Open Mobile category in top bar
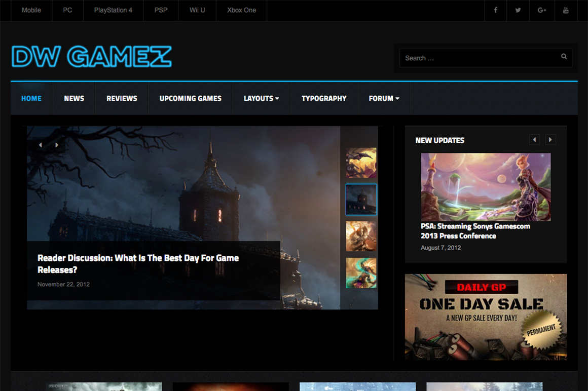This screenshot has height=391, width=588. point(31,10)
